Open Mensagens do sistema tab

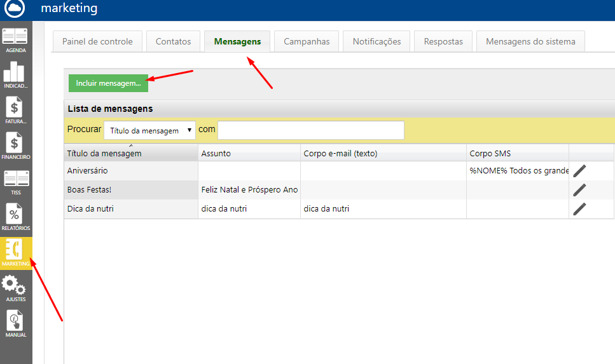coord(530,41)
